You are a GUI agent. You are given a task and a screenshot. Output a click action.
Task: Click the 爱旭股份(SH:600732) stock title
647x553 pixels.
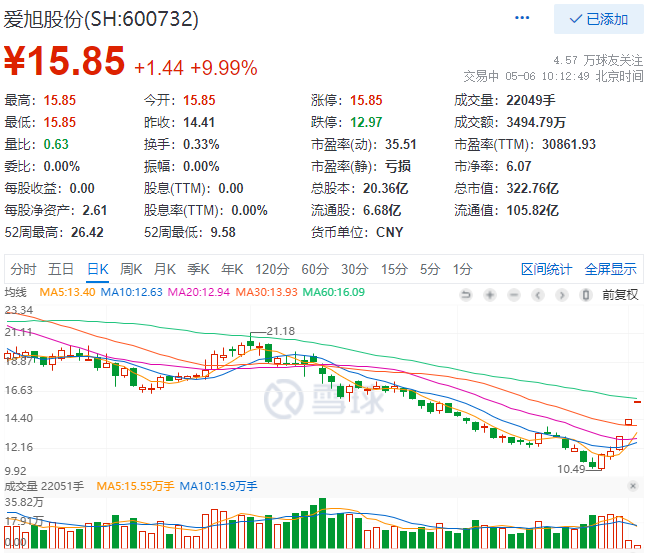click(x=103, y=19)
